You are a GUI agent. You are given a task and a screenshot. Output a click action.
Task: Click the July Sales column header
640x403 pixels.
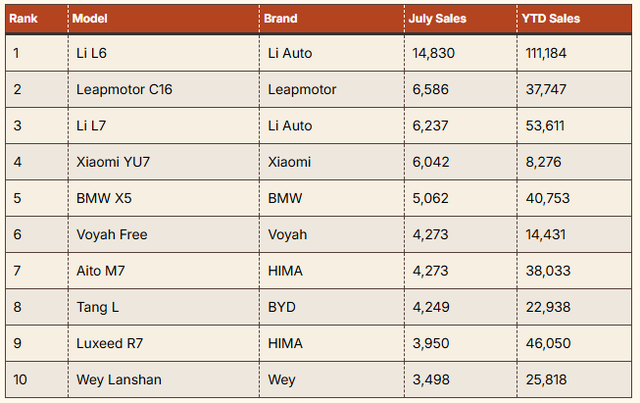click(437, 19)
